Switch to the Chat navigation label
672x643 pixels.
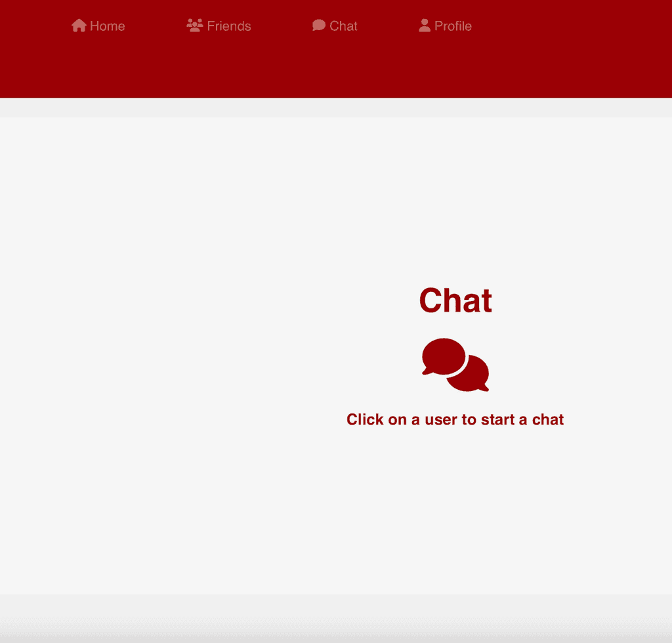pyautogui.click(x=343, y=26)
